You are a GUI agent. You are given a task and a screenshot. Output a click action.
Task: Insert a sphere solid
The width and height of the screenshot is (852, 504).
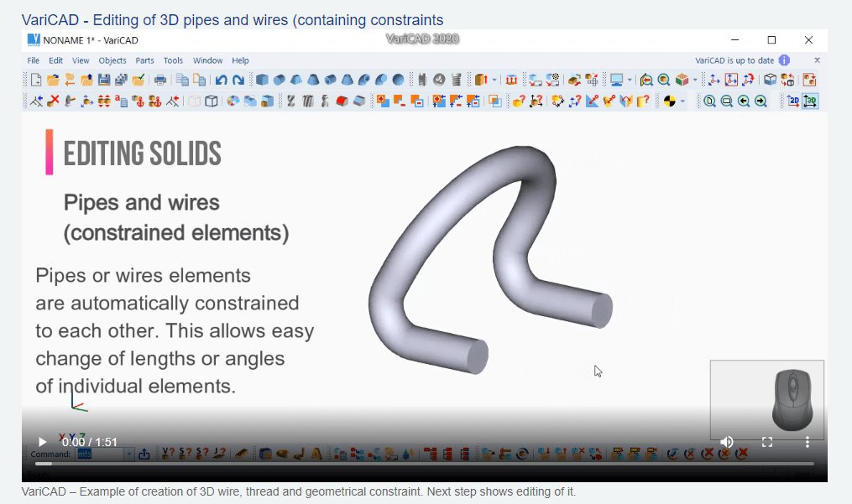pyautogui.click(x=398, y=81)
